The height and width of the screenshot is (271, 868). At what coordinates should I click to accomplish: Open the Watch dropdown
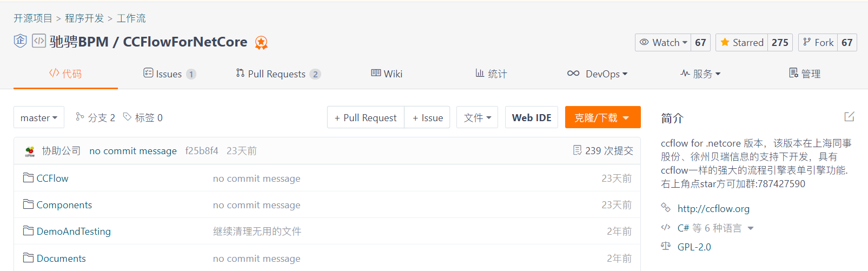(663, 42)
